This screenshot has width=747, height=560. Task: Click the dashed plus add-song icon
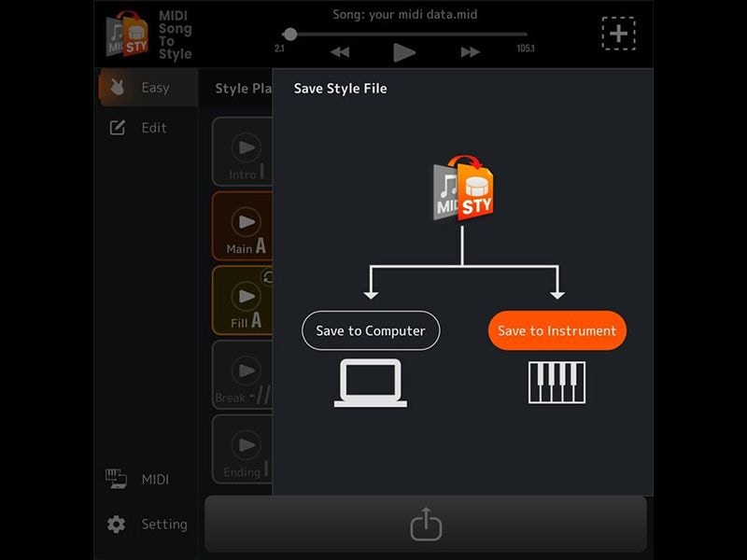618,34
